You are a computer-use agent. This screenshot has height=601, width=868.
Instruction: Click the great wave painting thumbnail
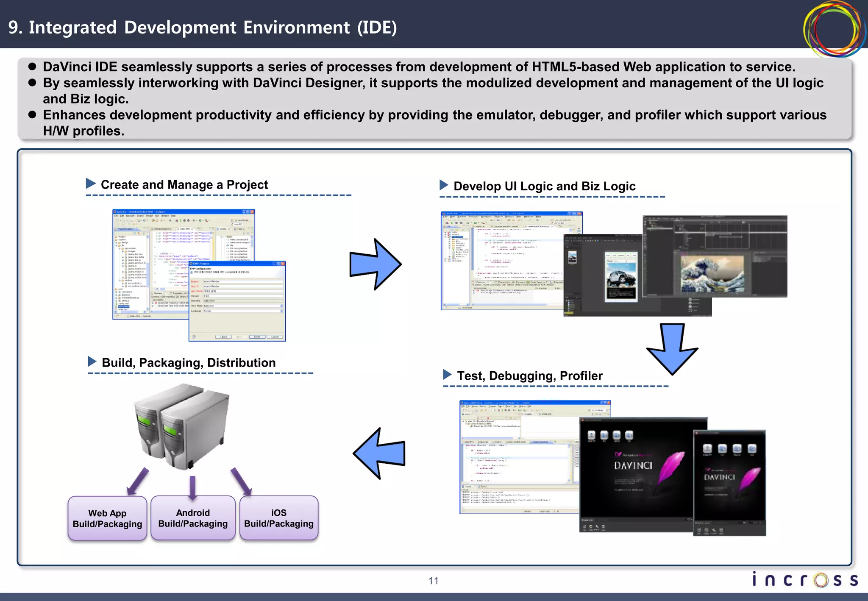pos(712,273)
